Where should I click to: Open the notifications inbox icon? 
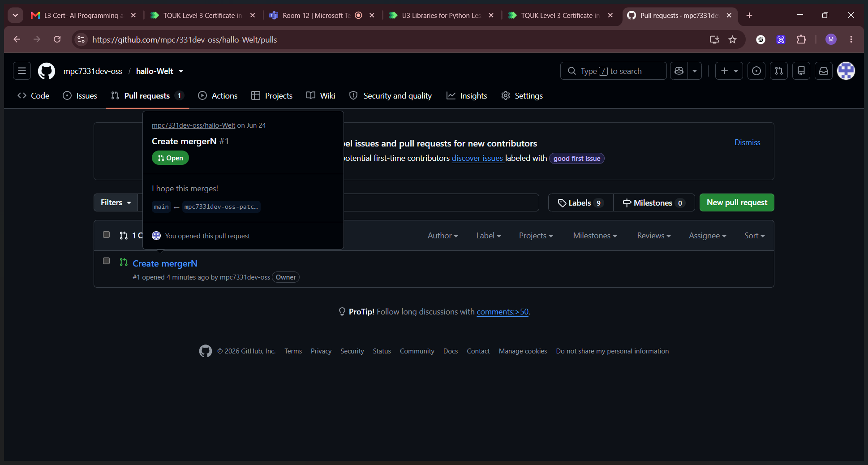tap(824, 71)
